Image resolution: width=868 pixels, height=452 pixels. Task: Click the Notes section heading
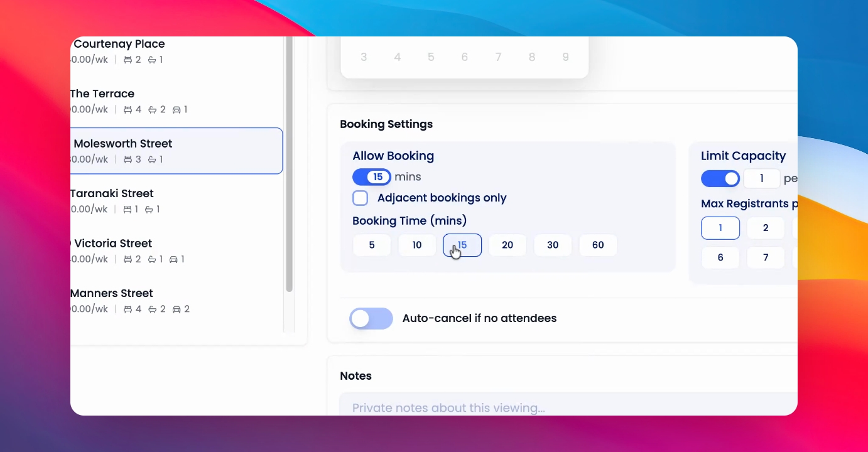[x=356, y=376]
